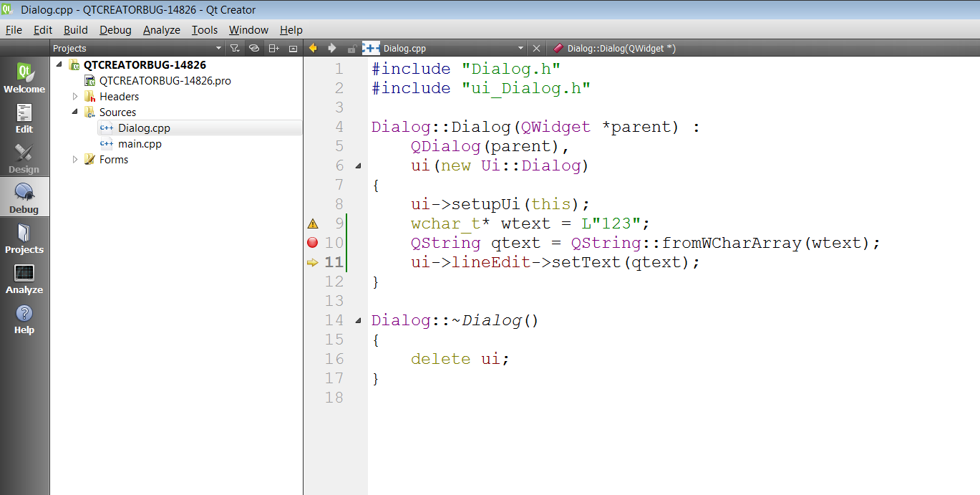Click the go back yellow arrow
980x495 pixels.
coord(313,48)
